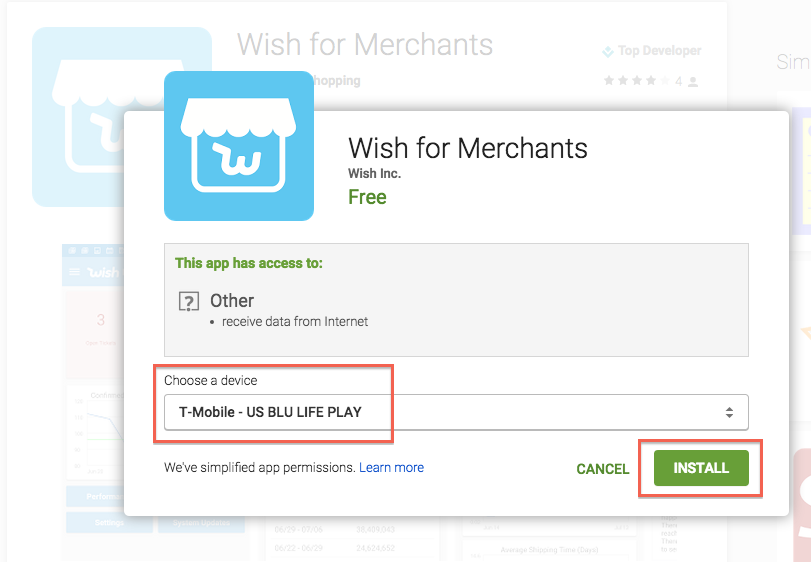Open the Learn more permissions link
This screenshot has width=811, height=562.
pyautogui.click(x=392, y=467)
